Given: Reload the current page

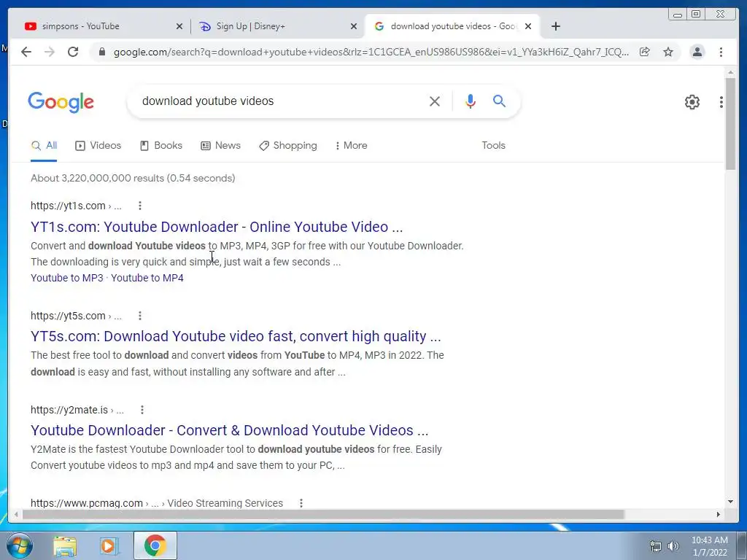Looking at the screenshot, I should pyautogui.click(x=73, y=52).
